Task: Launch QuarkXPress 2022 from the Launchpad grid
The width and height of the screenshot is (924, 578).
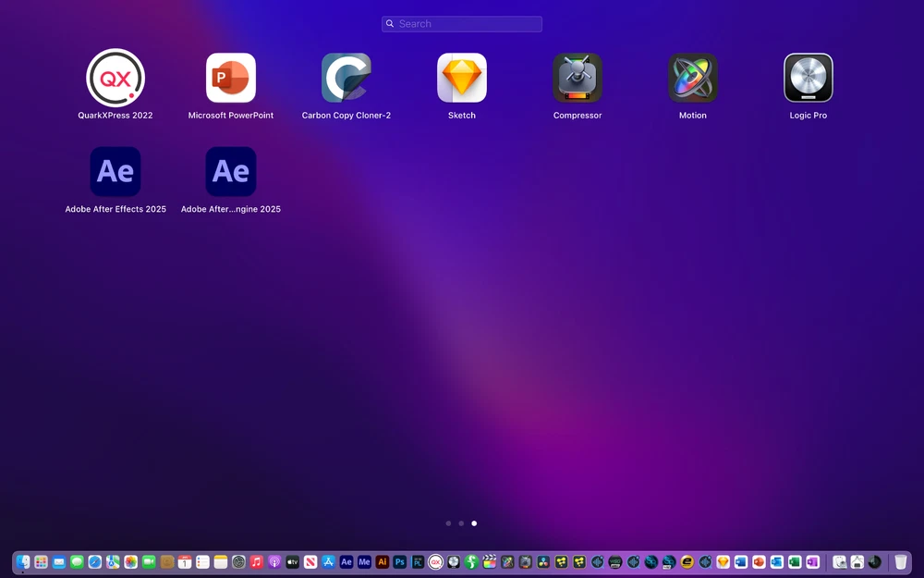Action: tap(115, 79)
